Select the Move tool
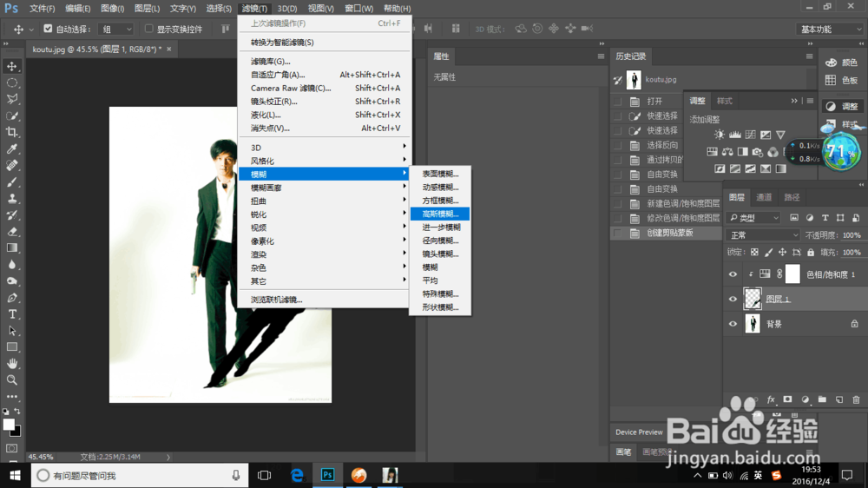 (11, 67)
